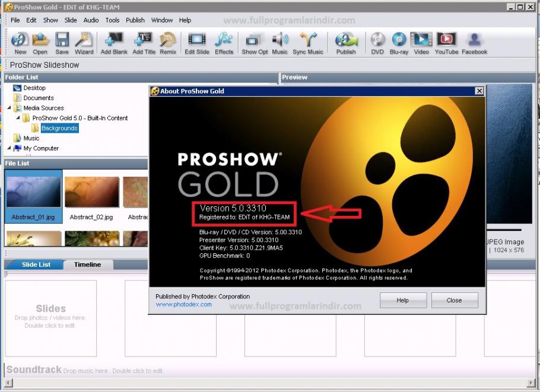Image resolution: width=540 pixels, height=392 pixels.
Task: Choose Blu-ray output in the toolbar
Action: [x=399, y=43]
